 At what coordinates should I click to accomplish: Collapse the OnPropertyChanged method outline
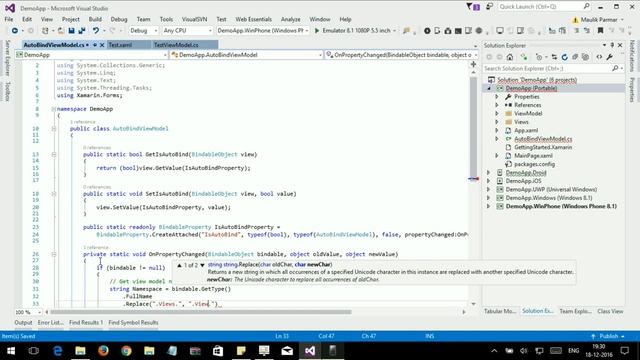click(x=53, y=254)
